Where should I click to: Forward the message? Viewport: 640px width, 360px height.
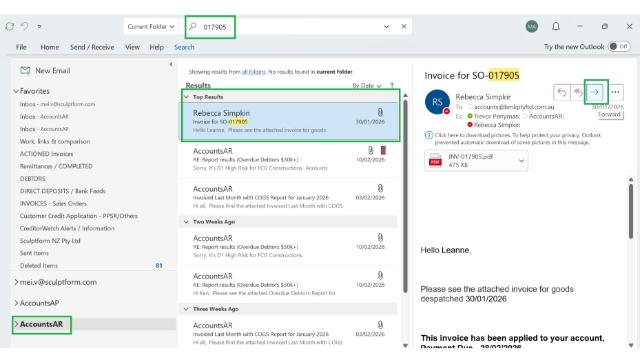click(596, 92)
